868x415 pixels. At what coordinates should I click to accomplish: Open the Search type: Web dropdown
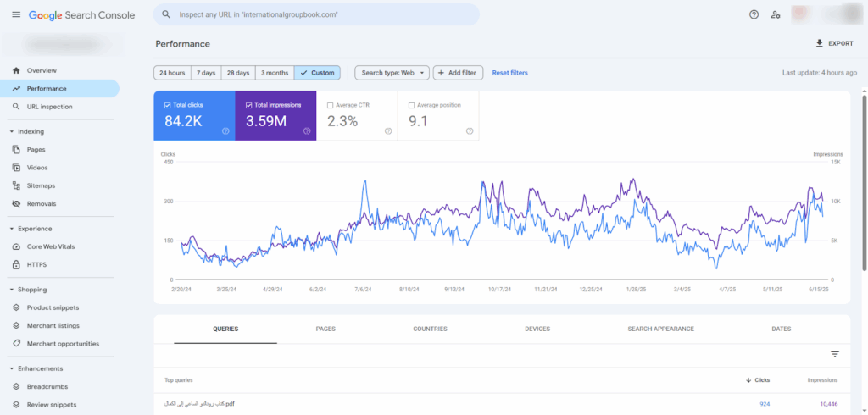click(392, 73)
